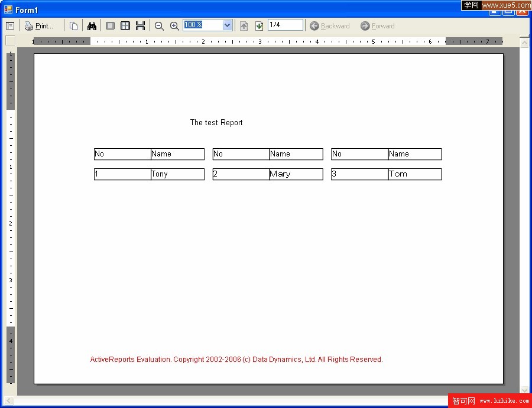Click the ActiveReports Evaluation copyright text
The width and height of the screenshot is (532, 408).
click(x=236, y=360)
